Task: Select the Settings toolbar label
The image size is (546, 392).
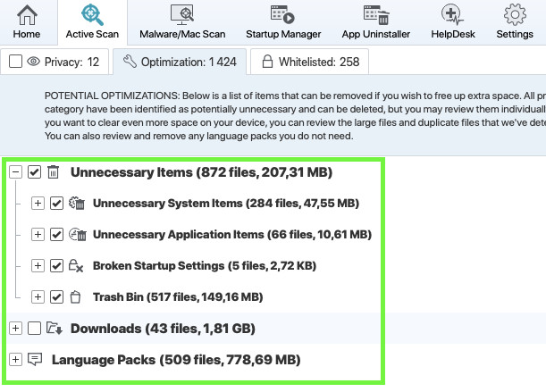Action: click(x=515, y=34)
